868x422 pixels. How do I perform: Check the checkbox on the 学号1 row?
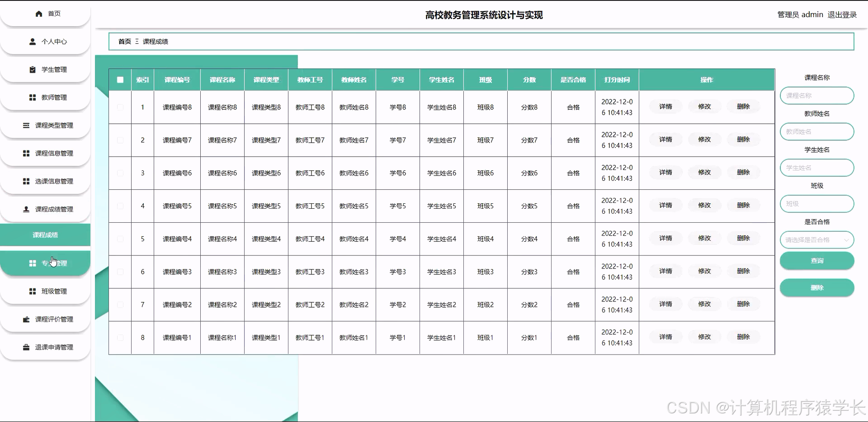tap(120, 338)
